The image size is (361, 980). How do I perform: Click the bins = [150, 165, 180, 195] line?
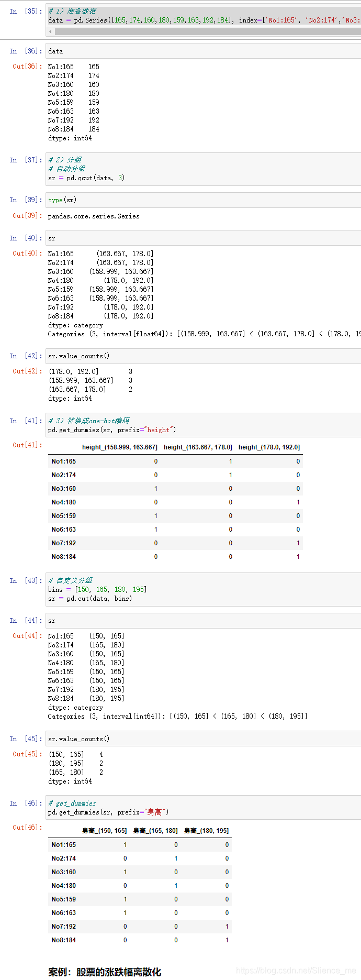click(x=97, y=590)
